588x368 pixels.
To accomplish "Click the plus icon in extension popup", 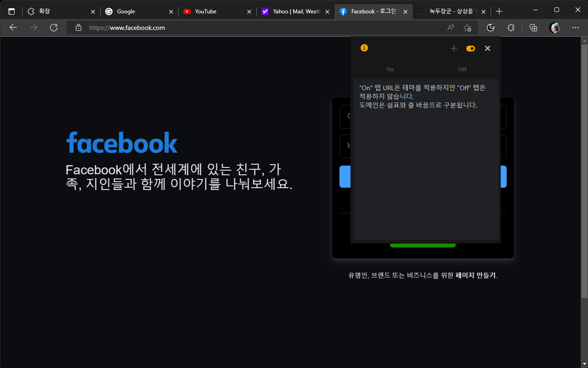I will (454, 48).
